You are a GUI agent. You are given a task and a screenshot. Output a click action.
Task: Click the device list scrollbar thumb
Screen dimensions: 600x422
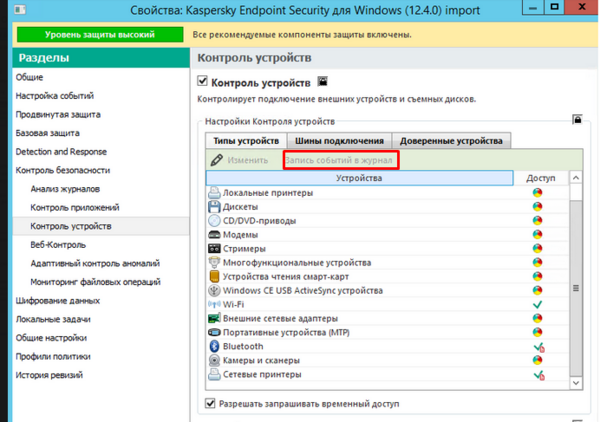(x=576, y=288)
